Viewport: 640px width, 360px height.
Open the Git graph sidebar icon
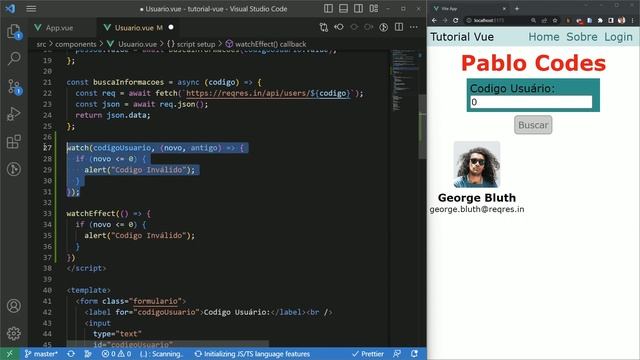(x=14, y=169)
